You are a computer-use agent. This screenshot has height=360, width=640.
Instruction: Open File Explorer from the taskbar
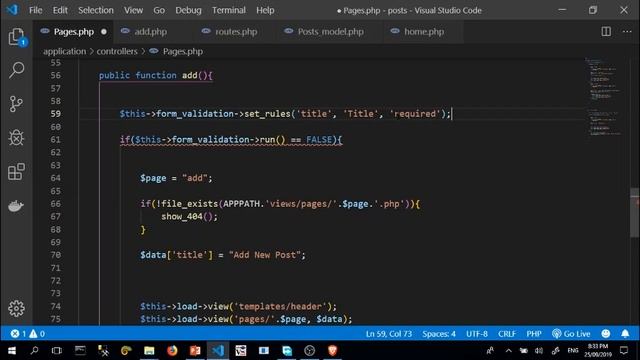click(x=149, y=351)
